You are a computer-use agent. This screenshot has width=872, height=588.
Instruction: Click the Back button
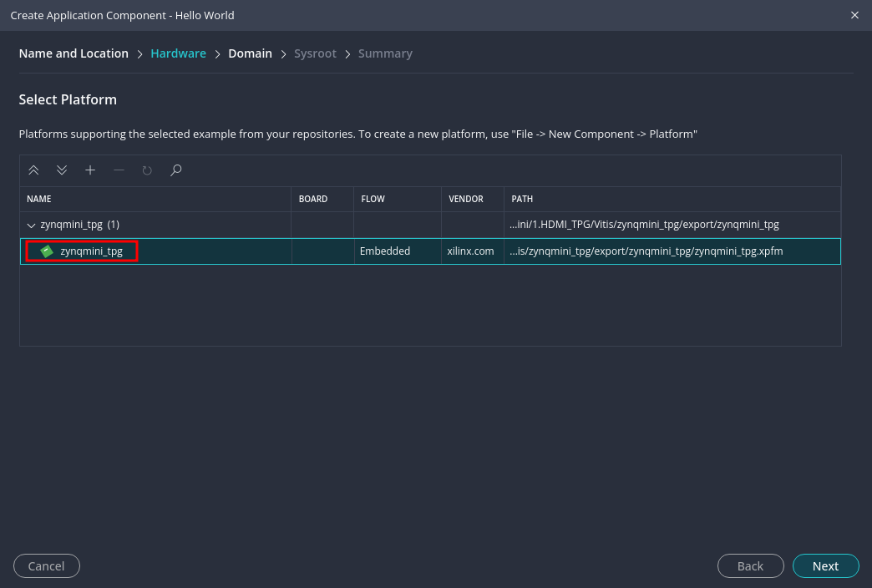pyautogui.click(x=750, y=566)
